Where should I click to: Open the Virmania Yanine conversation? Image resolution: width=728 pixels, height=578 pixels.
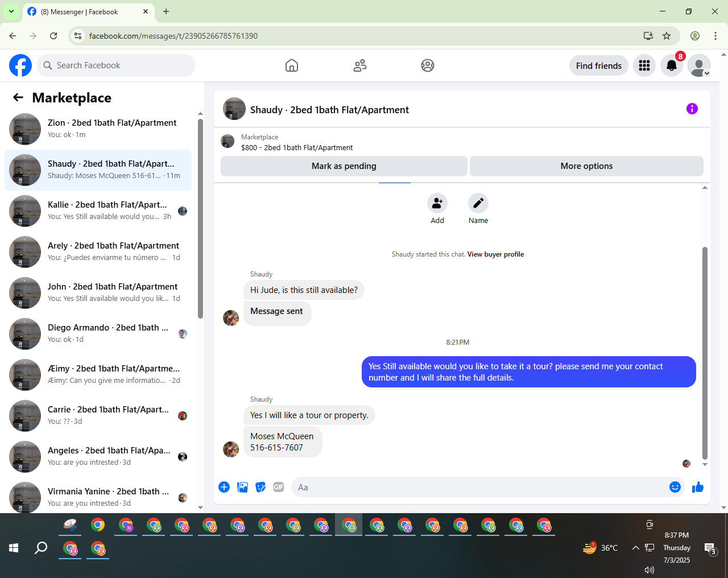[x=98, y=497]
